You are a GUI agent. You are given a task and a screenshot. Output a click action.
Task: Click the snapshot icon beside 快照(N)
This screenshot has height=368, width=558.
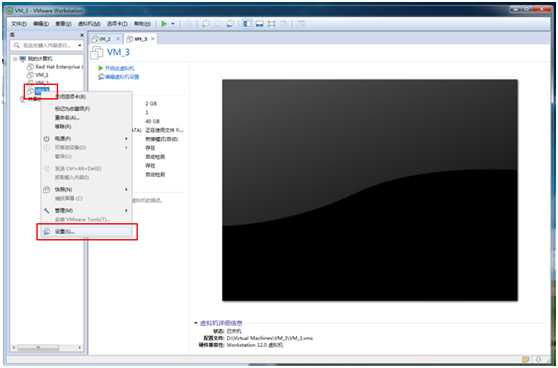point(47,189)
